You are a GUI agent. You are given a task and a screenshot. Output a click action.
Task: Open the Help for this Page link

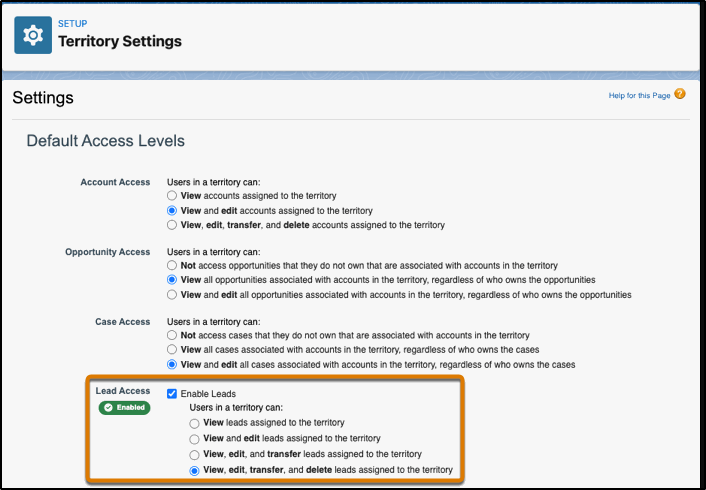(x=639, y=95)
